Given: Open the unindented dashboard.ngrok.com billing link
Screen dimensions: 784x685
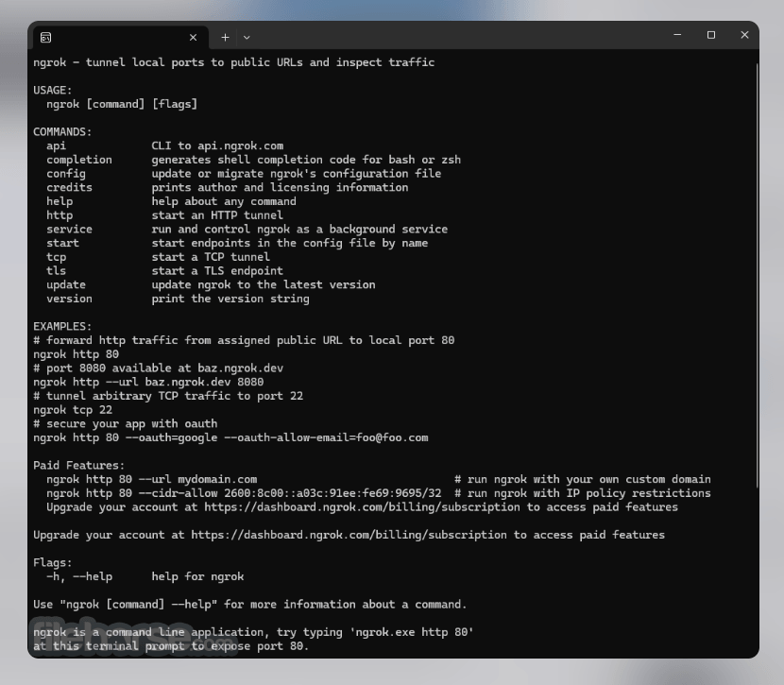Looking at the screenshot, I should 349,535.
